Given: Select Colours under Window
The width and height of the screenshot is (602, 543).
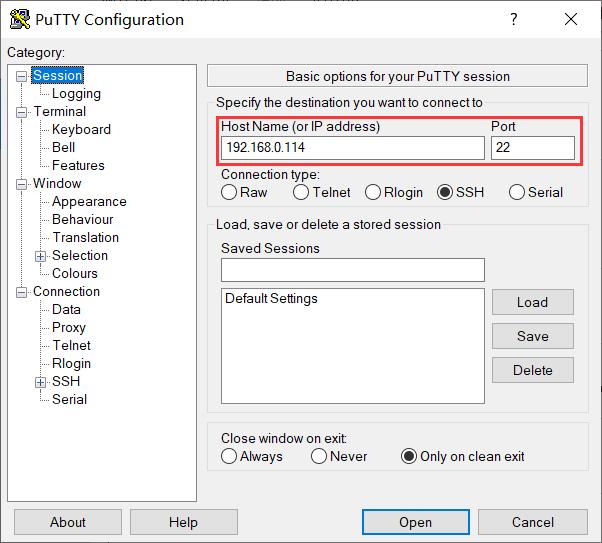Looking at the screenshot, I should (75, 273).
